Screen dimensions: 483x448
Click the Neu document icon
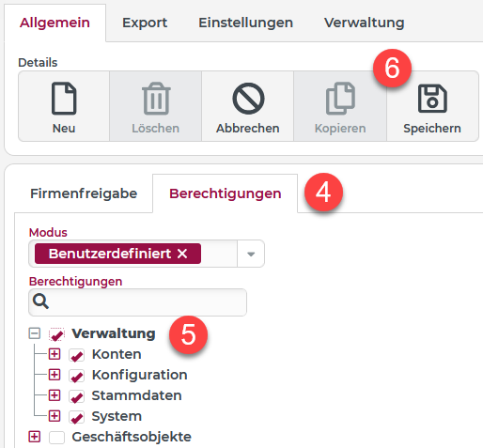pos(64,99)
